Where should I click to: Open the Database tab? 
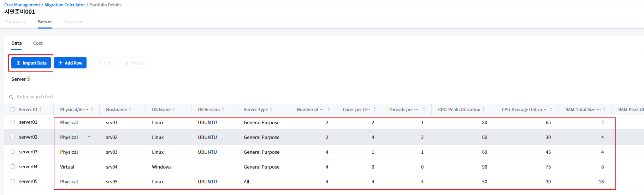pos(73,22)
